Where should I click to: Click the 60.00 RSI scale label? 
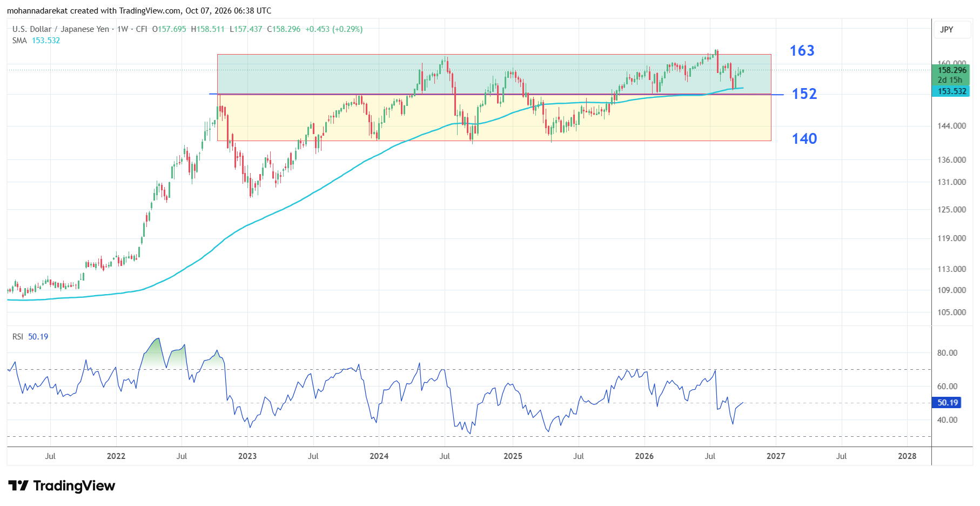coord(947,387)
